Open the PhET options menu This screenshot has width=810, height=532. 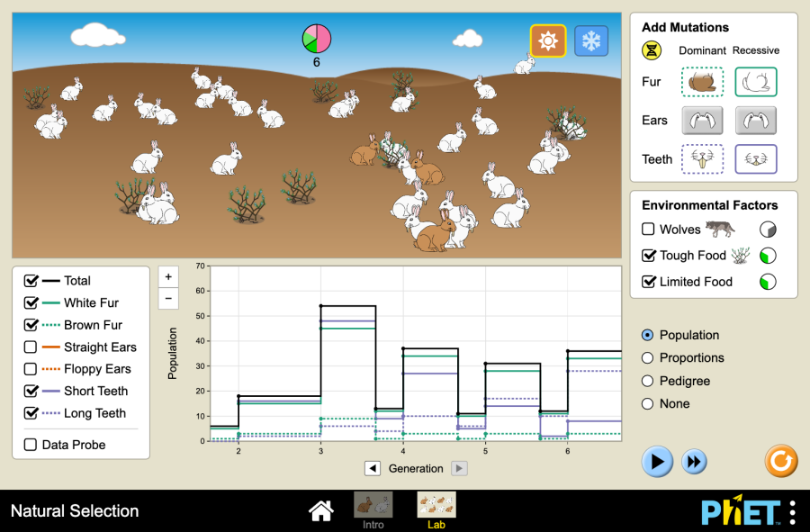click(x=792, y=511)
